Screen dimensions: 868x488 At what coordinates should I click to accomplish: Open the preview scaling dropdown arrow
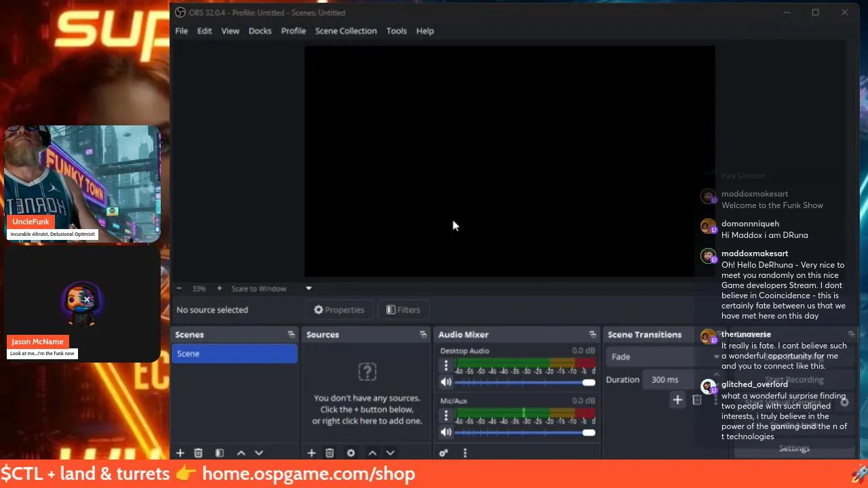pos(309,288)
